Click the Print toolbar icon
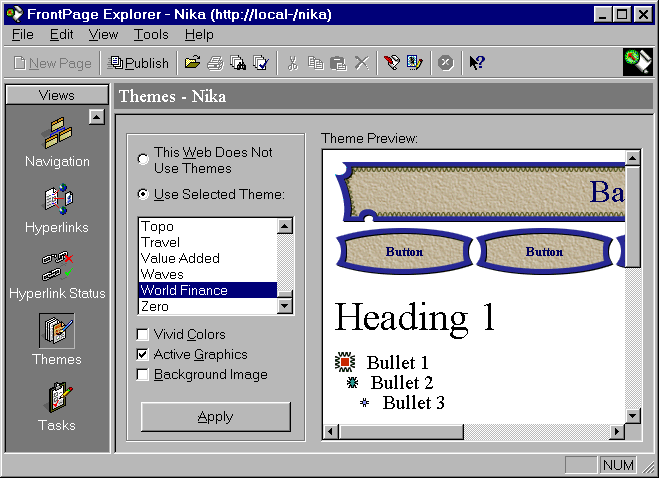The width and height of the screenshot is (659, 478). pyautogui.click(x=216, y=63)
